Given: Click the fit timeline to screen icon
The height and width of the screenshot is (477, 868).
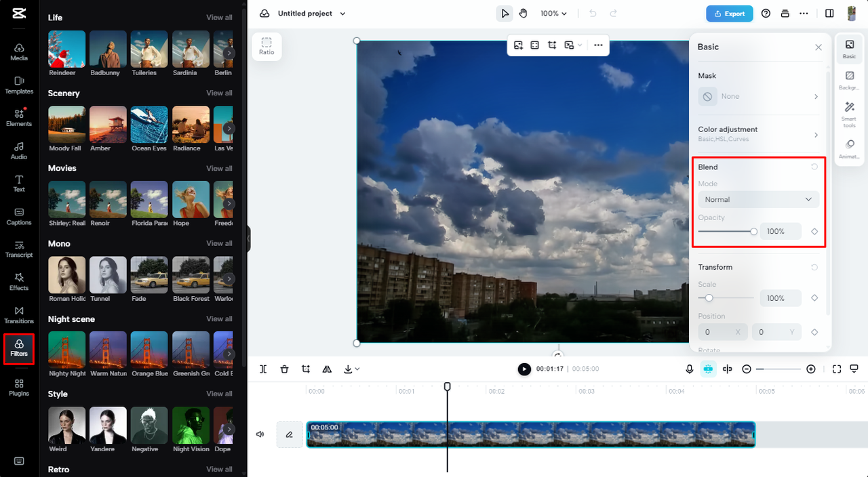Looking at the screenshot, I should click(x=837, y=369).
